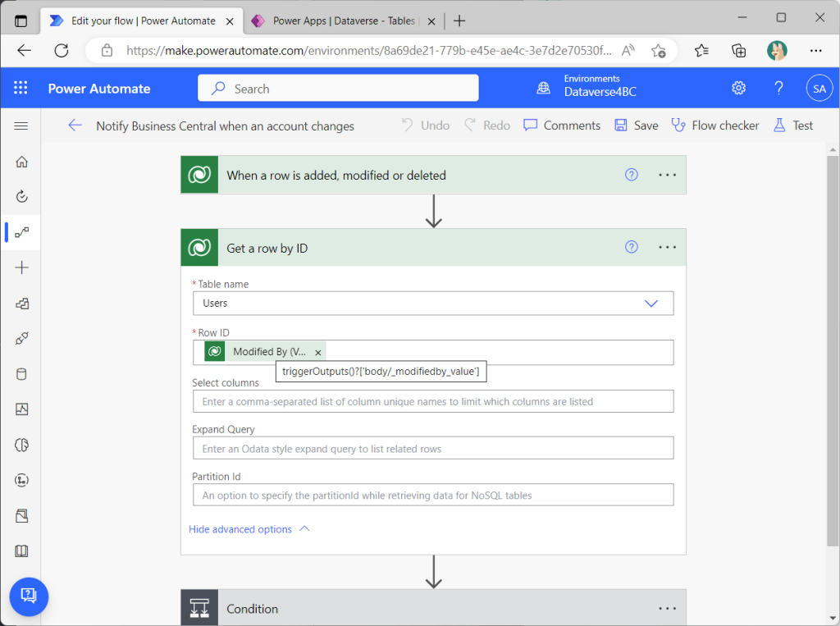Open the SA account profile menu
This screenshot has height=626, width=840.
(819, 89)
